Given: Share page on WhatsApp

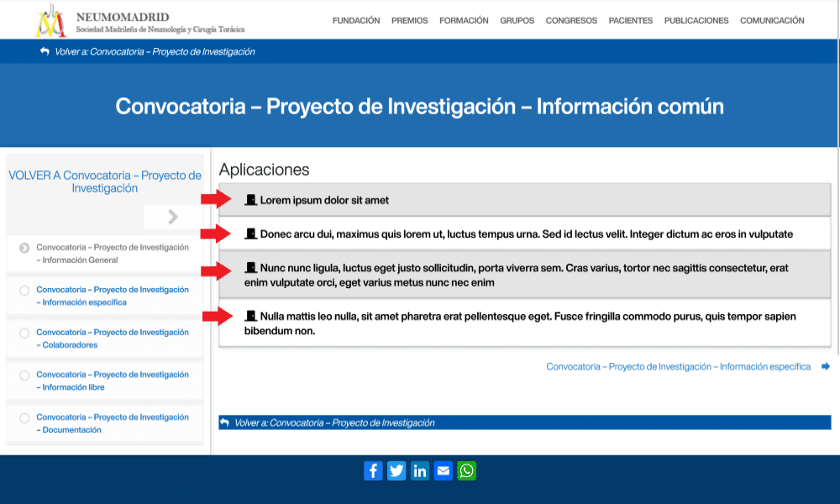Looking at the screenshot, I should tap(467, 470).
